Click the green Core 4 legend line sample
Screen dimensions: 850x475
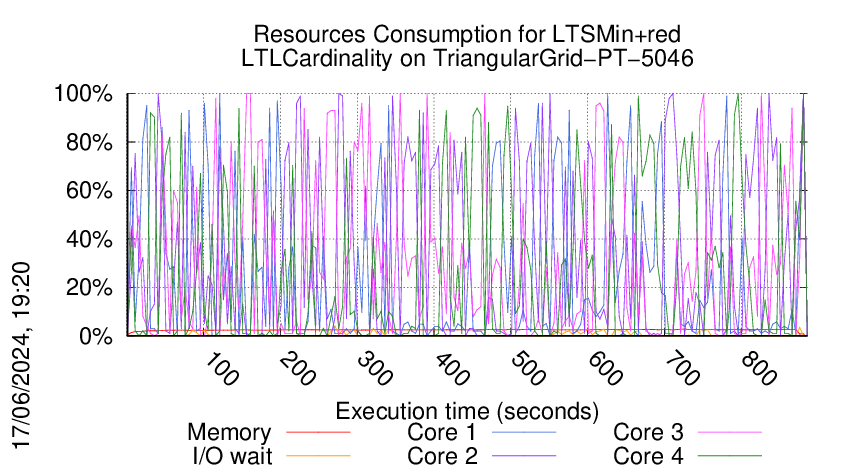pyautogui.click(x=730, y=456)
